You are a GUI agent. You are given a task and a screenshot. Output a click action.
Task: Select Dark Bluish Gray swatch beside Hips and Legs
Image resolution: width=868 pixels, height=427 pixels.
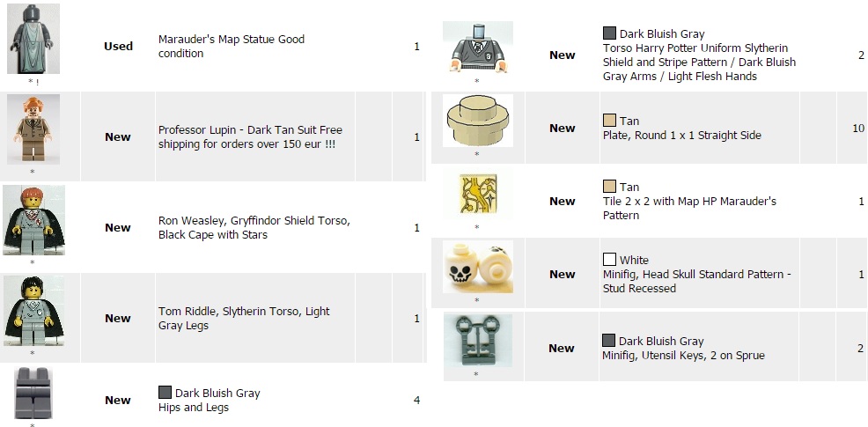click(x=165, y=393)
